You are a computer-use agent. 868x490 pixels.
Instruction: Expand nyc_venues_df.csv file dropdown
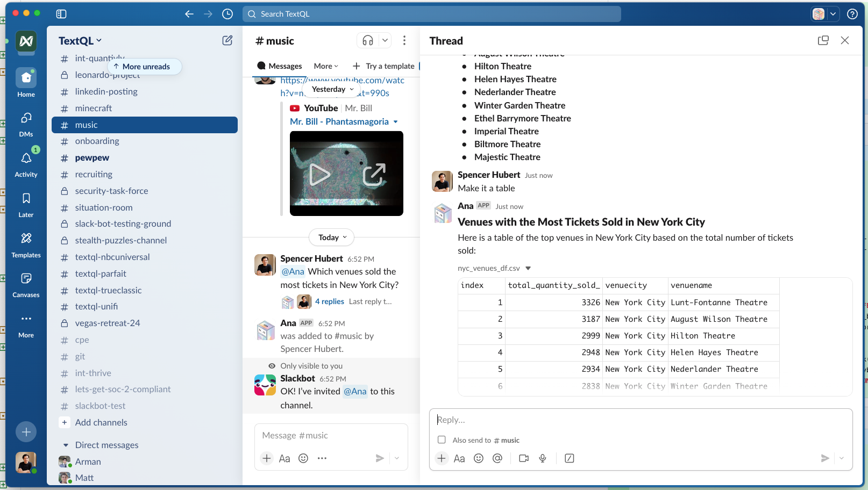point(528,268)
